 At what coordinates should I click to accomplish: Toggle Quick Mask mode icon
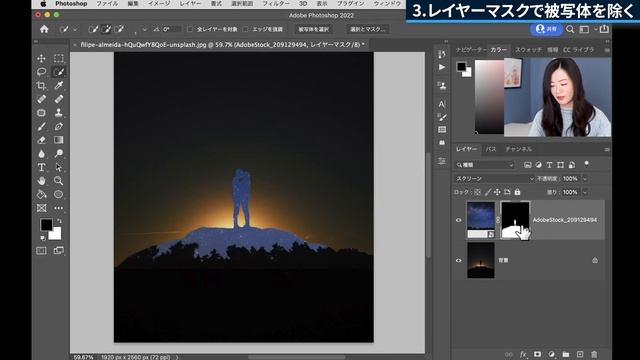click(x=41, y=251)
